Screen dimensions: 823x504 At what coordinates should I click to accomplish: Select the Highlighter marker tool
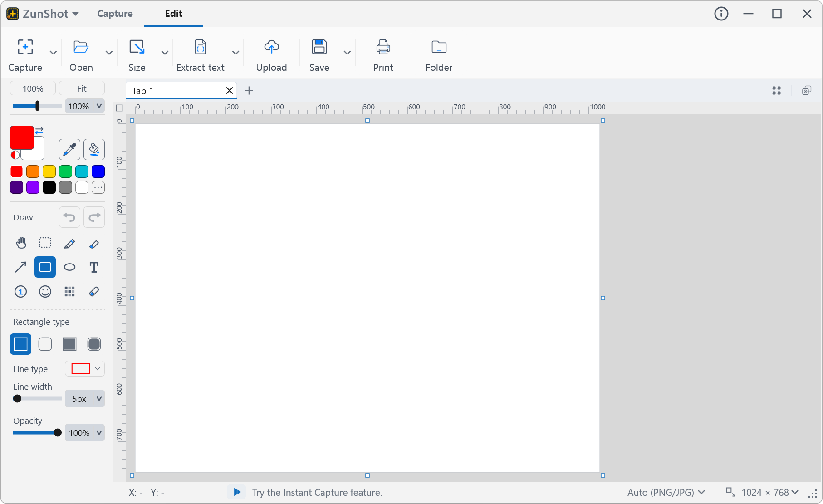[94, 243]
